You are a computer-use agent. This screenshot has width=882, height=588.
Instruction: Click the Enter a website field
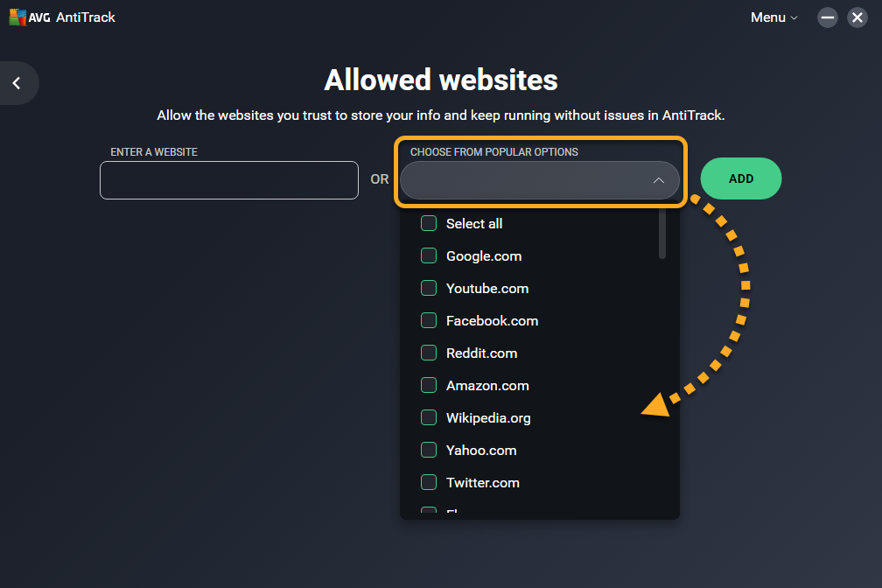pyautogui.click(x=229, y=180)
